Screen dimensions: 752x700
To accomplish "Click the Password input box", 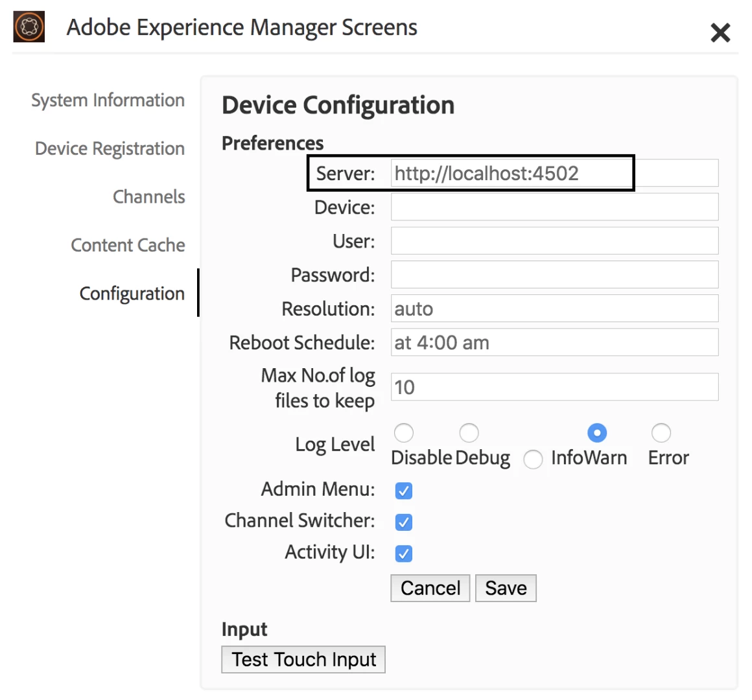I will pos(554,275).
